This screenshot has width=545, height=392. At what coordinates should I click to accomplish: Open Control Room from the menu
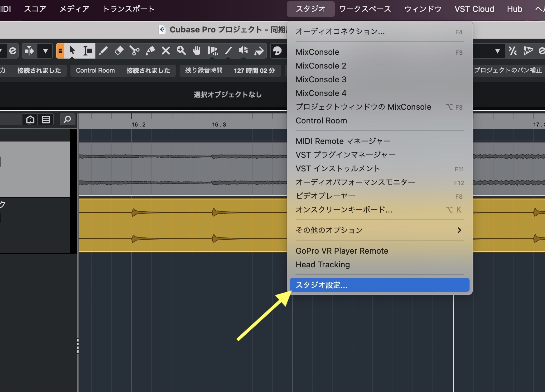(x=379, y=121)
